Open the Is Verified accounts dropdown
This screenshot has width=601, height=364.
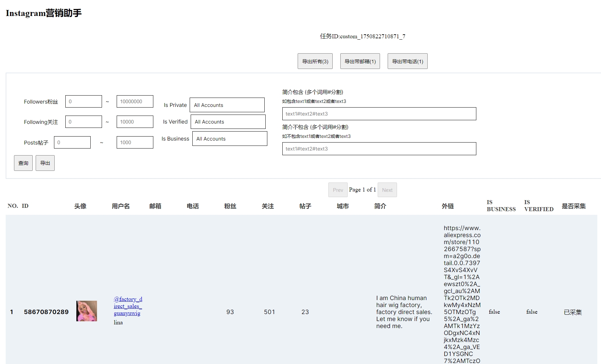(228, 122)
